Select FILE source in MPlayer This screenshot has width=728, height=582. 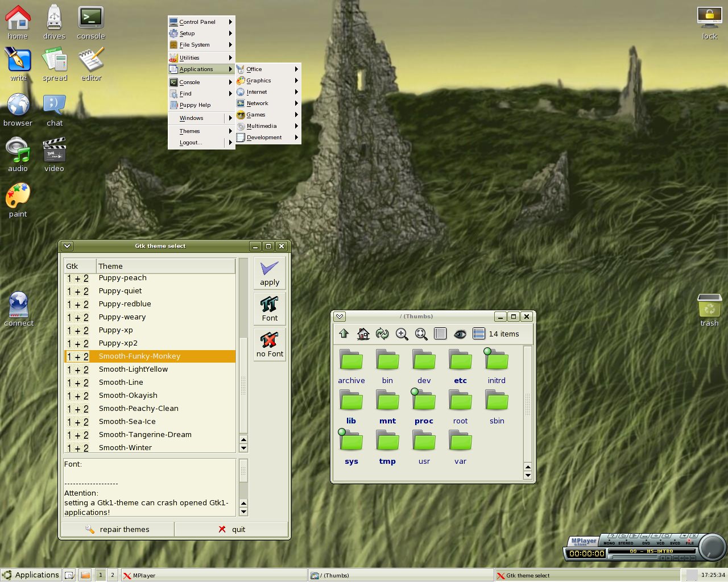coord(690,543)
